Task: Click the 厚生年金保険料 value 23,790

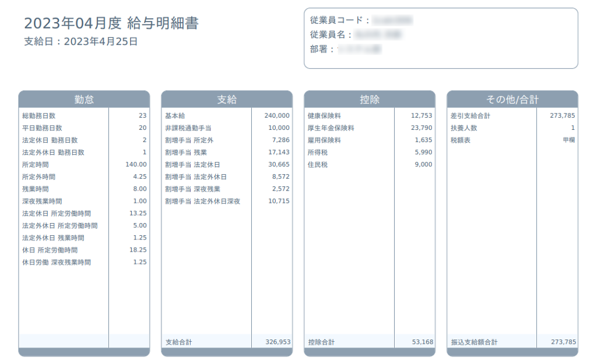Action: (x=421, y=128)
